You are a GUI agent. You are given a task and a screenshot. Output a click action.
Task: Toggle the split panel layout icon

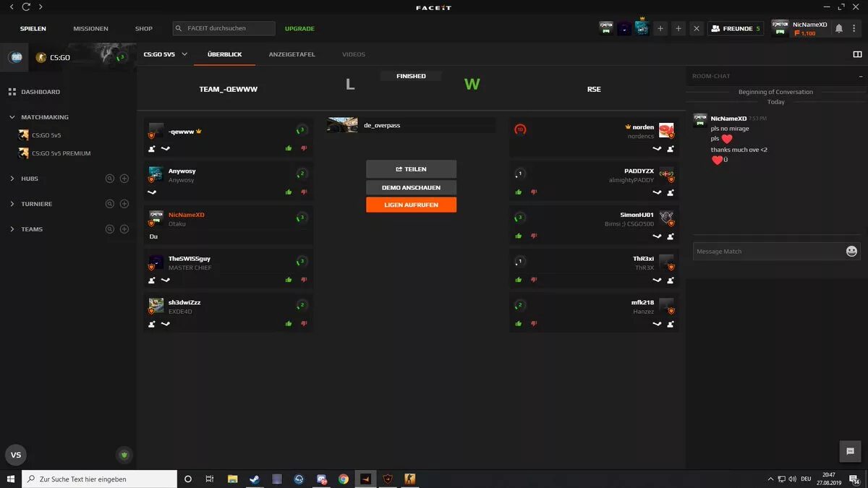[x=857, y=54]
